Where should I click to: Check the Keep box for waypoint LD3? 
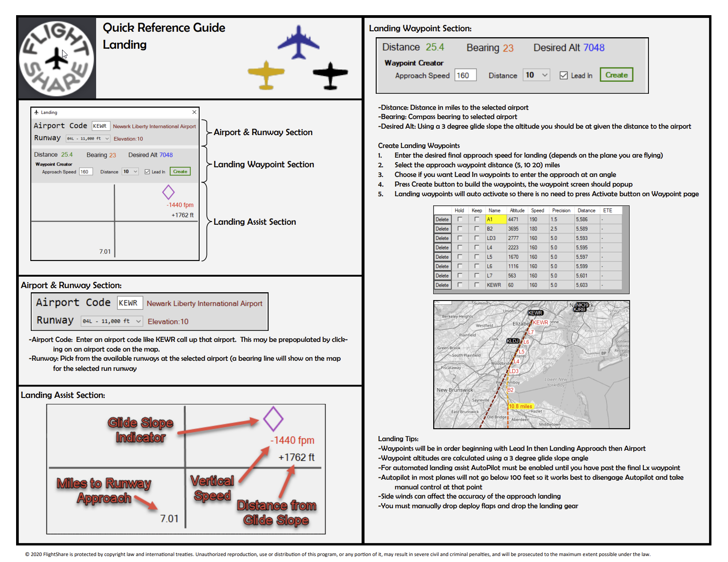tap(477, 238)
